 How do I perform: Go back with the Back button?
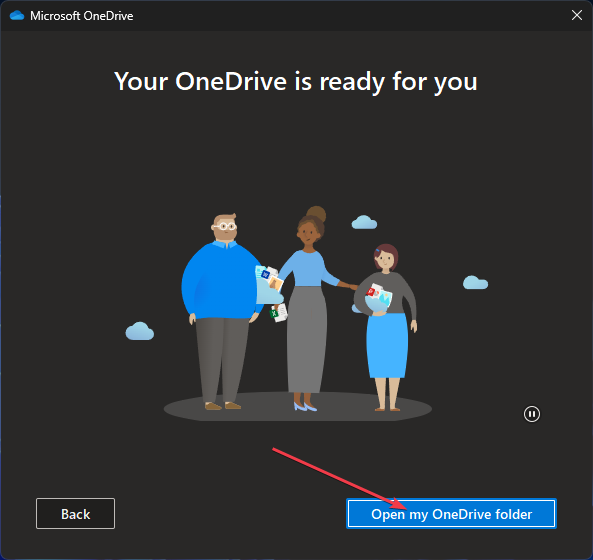tap(76, 513)
